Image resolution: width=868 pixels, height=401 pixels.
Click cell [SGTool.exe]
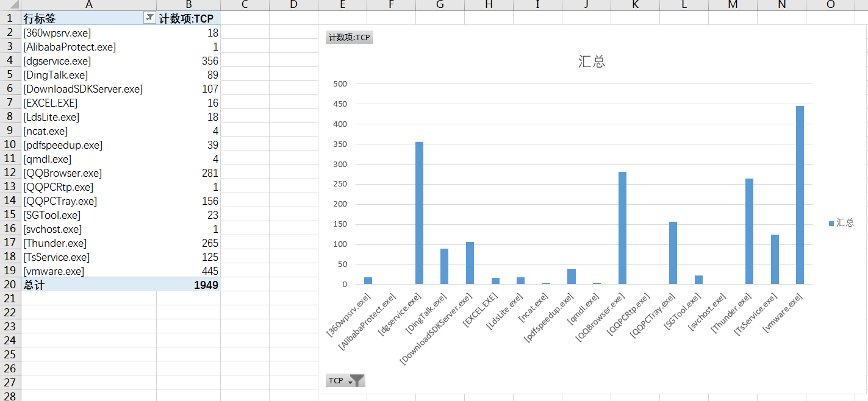click(x=88, y=215)
